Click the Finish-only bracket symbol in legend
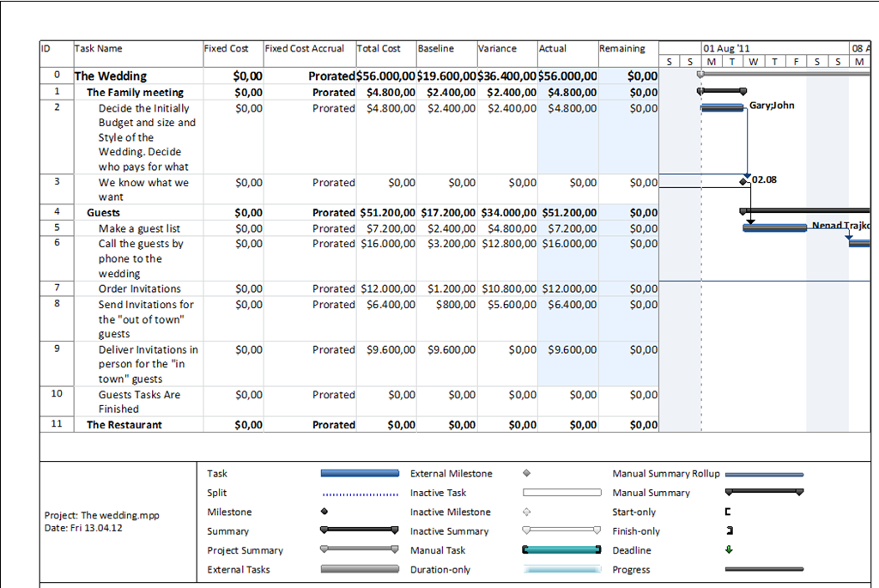This screenshot has height=588, width=879. tap(729, 531)
